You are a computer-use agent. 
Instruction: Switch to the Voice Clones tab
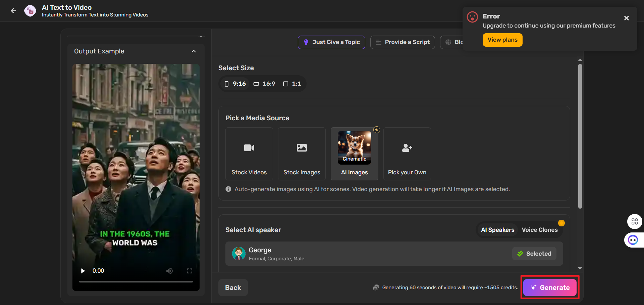(539, 230)
